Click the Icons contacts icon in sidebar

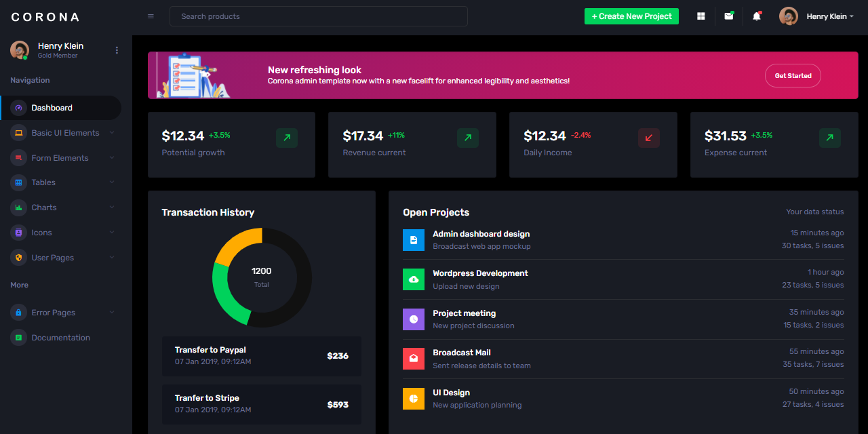19,233
